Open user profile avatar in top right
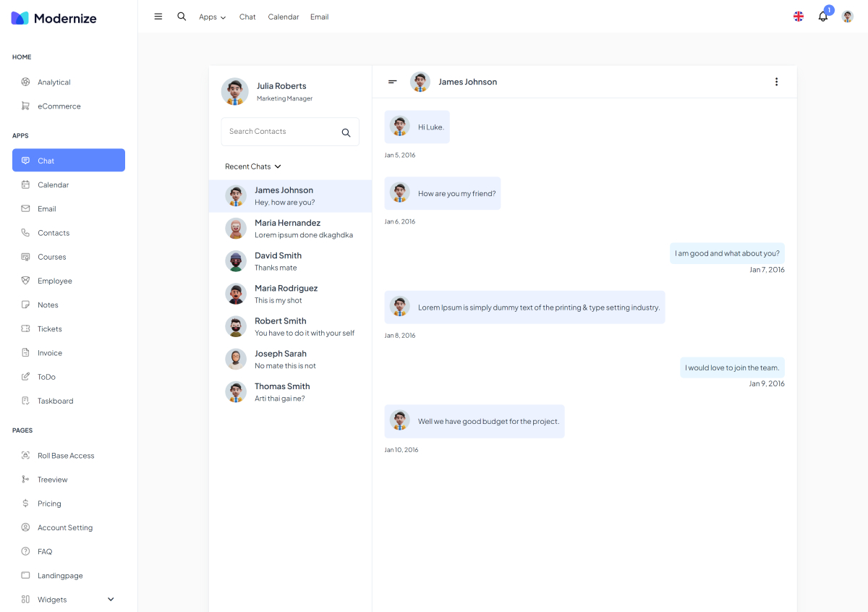Screen dimensions: 868x612 click(848, 17)
